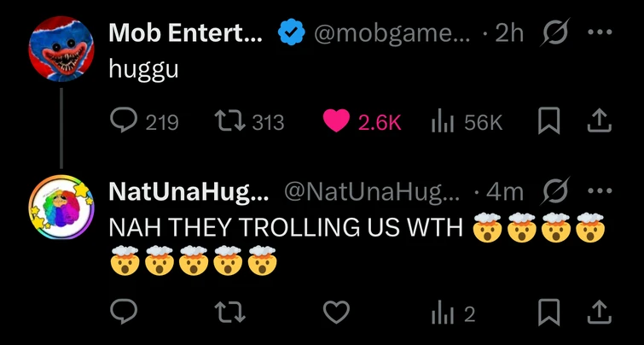Click the Grok icon on NatUnaHug reply

point(555,192)
